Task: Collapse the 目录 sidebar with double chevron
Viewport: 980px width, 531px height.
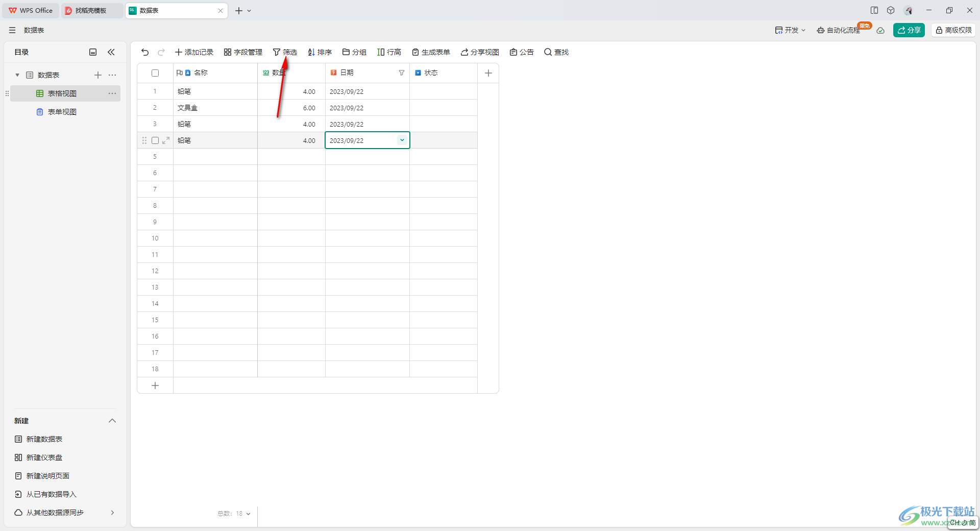Action: [x=111, y=52]
